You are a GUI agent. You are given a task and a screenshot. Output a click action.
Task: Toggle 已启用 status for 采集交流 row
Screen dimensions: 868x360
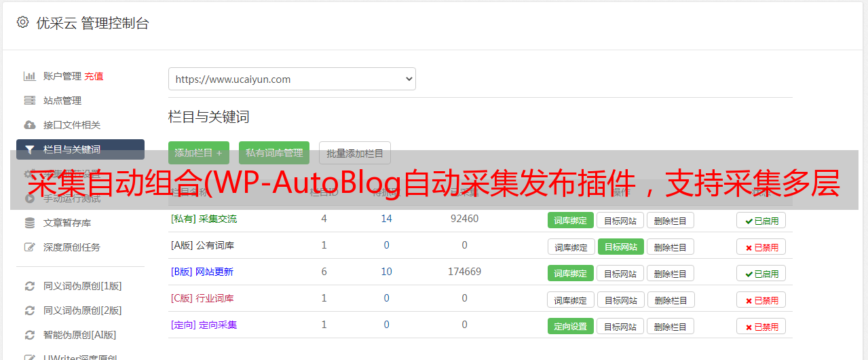(761, 220)
